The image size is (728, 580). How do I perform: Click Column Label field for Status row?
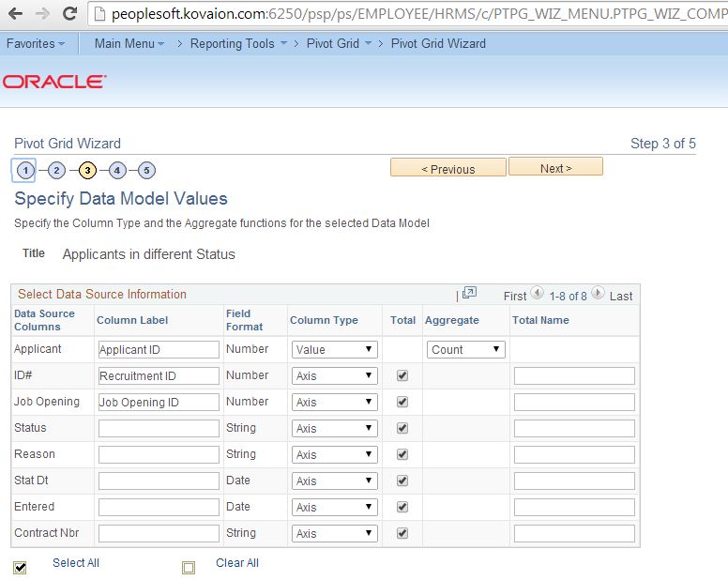[159, 429]
